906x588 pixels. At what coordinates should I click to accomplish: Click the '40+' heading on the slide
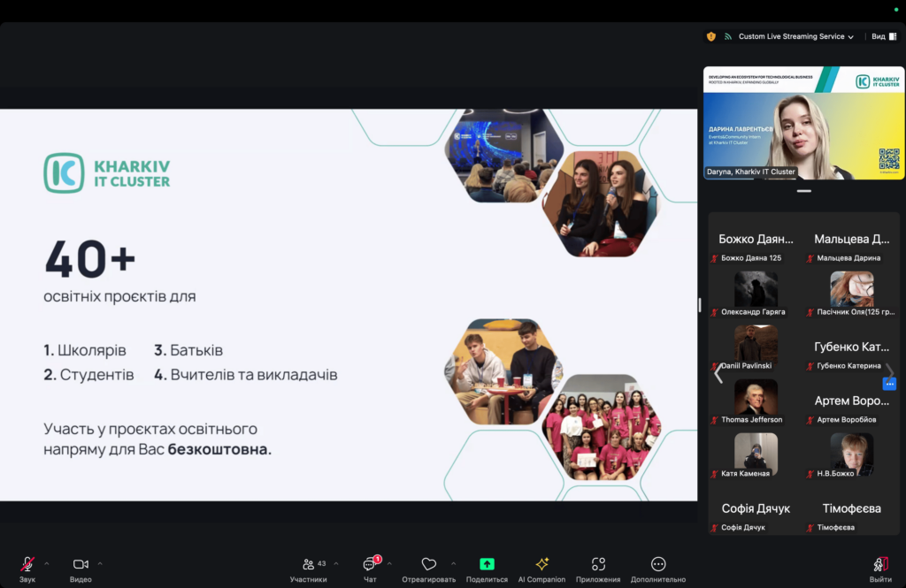pos(90,259)
